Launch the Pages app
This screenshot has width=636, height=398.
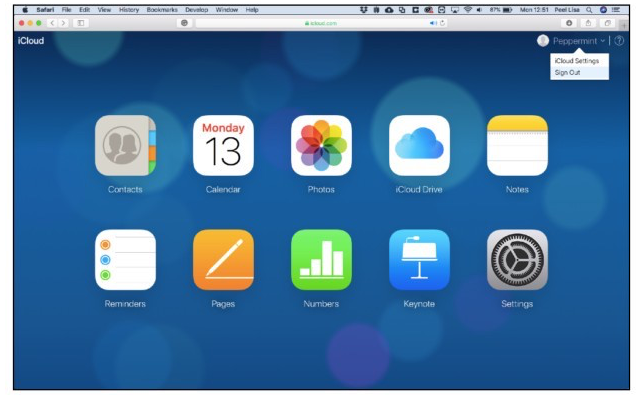[x=223, y=260]
